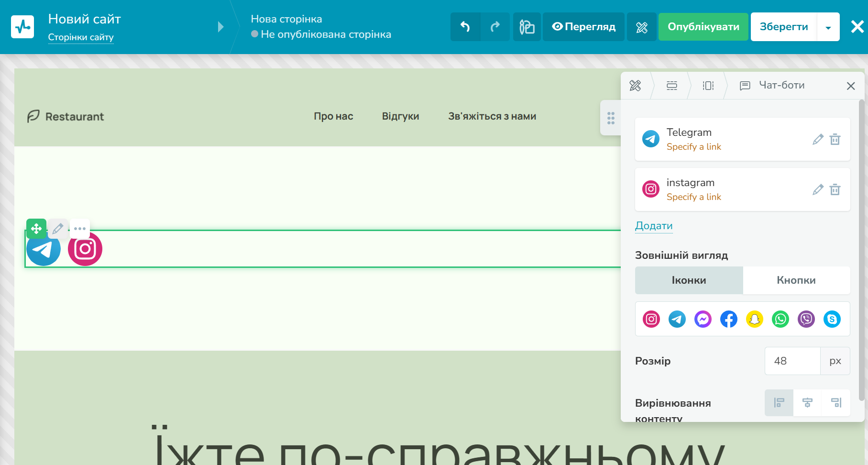
Task: Choose Viber icon in the icon palette
Action: coord(806,319)
